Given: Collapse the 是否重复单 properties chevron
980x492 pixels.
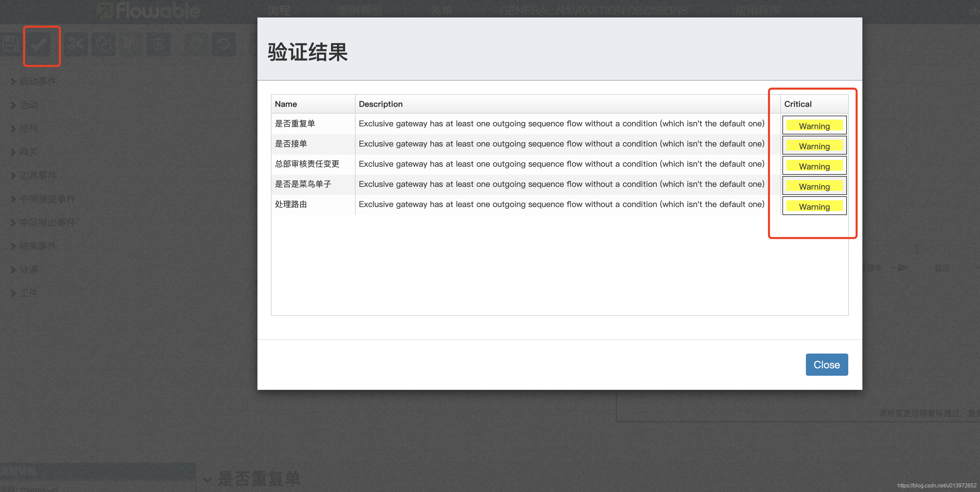Looking at the screenshot, I should [x=207, y=480].
